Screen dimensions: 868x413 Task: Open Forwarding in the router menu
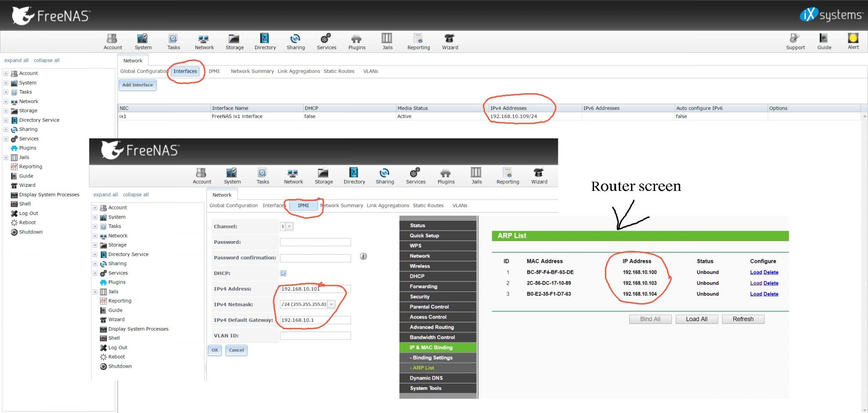pyautogui.click(x=438, y=287)
